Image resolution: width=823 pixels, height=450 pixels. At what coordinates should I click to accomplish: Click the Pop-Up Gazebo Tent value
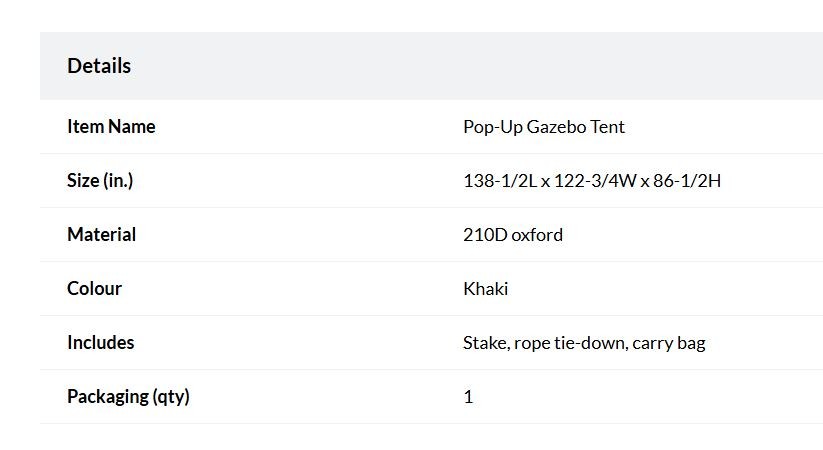click(x=544, y=127)
